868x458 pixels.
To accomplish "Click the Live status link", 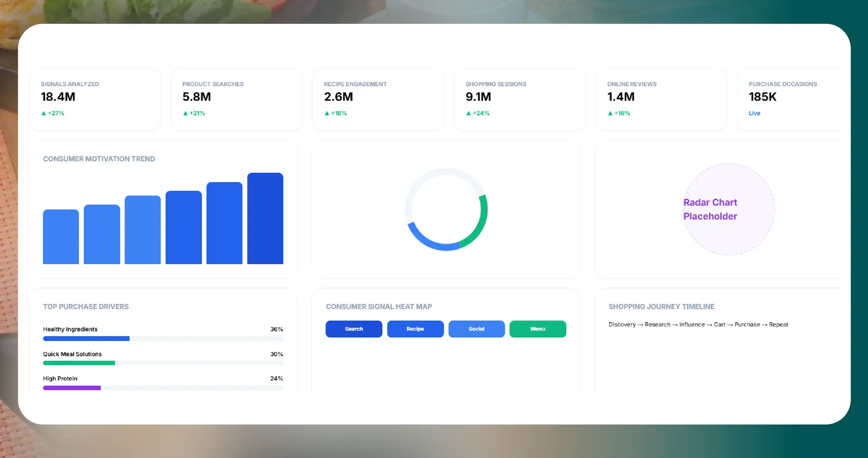I will point(754,113).
